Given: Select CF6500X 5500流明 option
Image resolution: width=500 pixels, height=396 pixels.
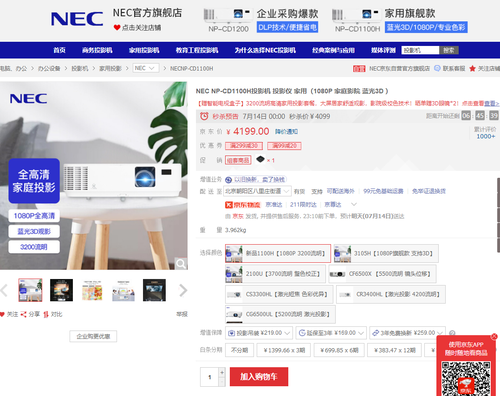Looking at the screenshot, I should pyautogui.click(x=382, y=274).
